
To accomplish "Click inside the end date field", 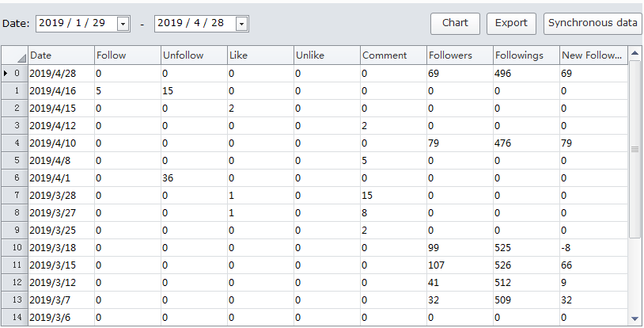I will [x=195, y=24].
